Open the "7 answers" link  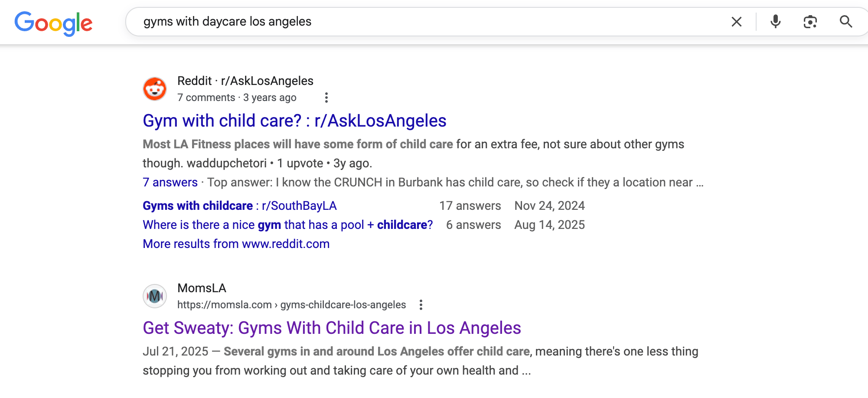point(170,183)
